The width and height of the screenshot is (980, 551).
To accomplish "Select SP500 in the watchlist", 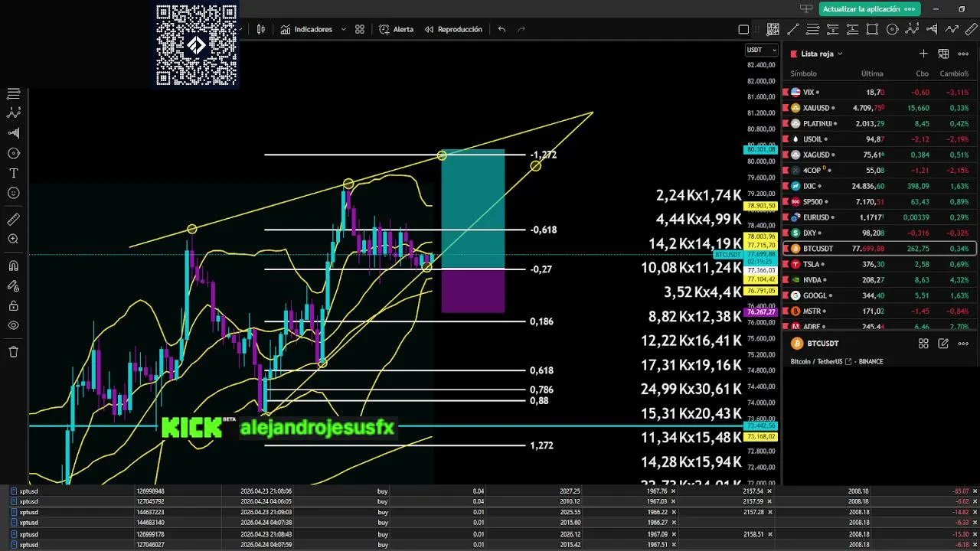I will click(879, 201).
